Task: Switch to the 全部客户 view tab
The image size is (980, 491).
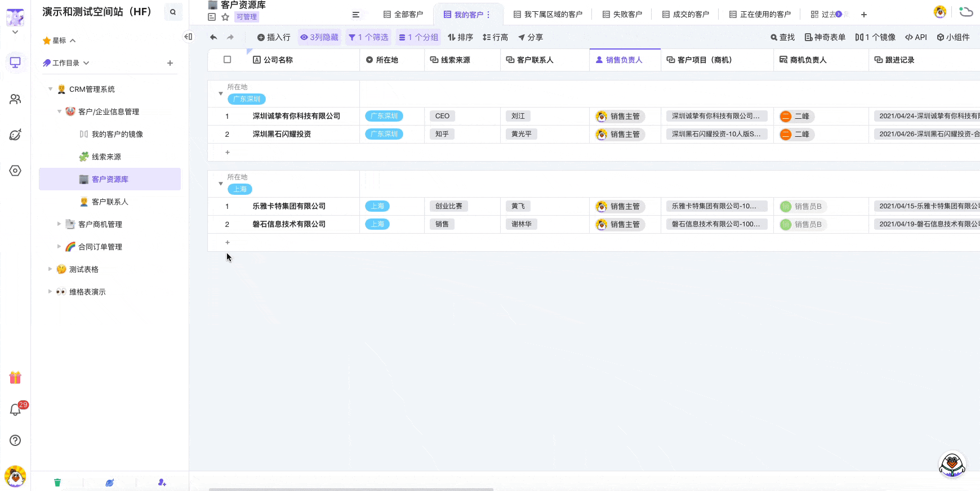Action: click(403, 15)
